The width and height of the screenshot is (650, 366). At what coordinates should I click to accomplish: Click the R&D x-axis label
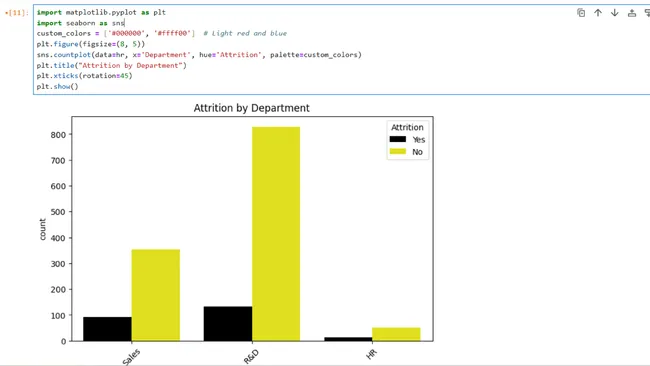tap(251, 356)
